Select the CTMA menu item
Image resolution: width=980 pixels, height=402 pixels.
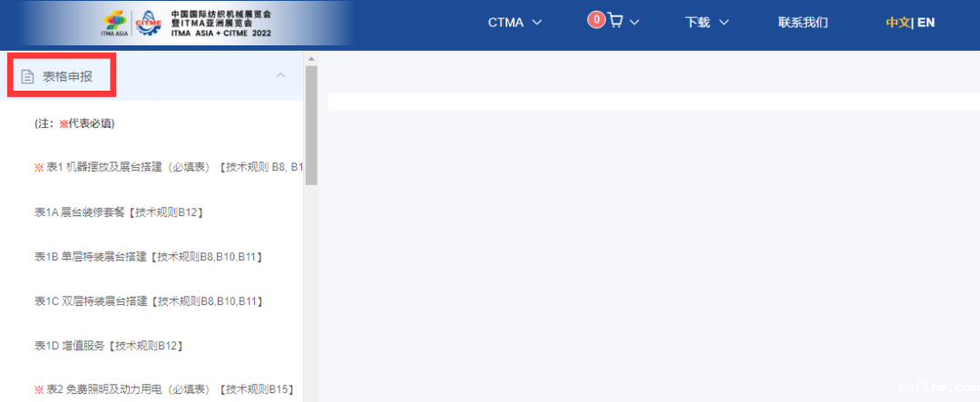coord(505,23)
